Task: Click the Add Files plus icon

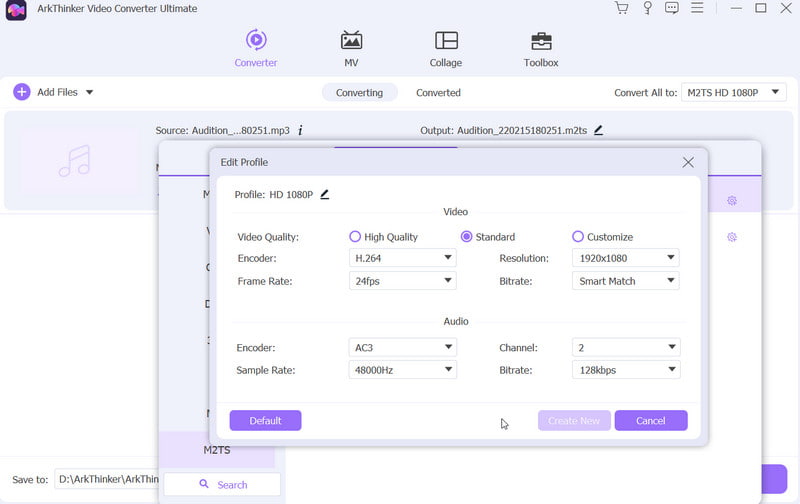Action: pyautogui.click(x=21, y=92)
